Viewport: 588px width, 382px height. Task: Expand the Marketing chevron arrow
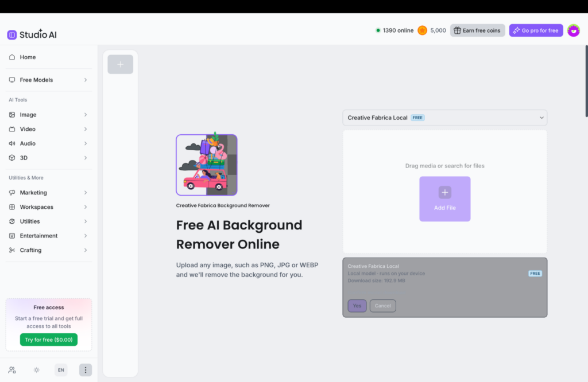pos(86,193)
